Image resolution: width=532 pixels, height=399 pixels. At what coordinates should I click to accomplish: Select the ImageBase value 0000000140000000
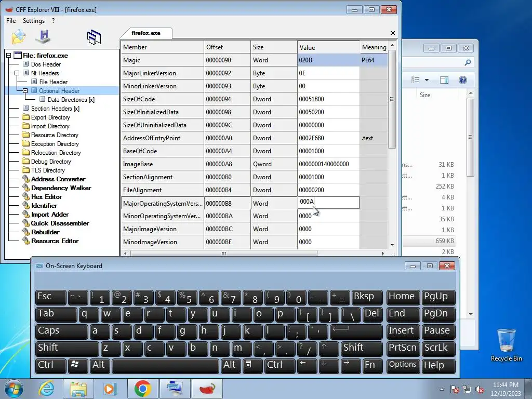click(328, 164)
